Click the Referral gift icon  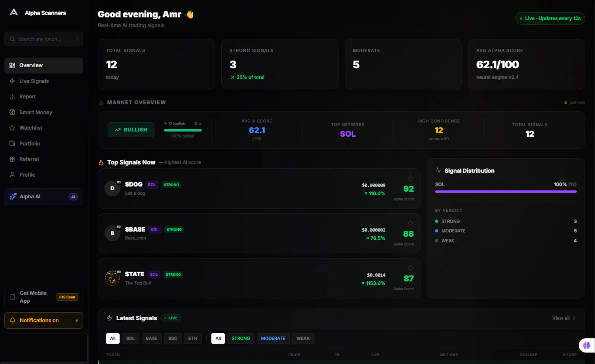[12, 159]
